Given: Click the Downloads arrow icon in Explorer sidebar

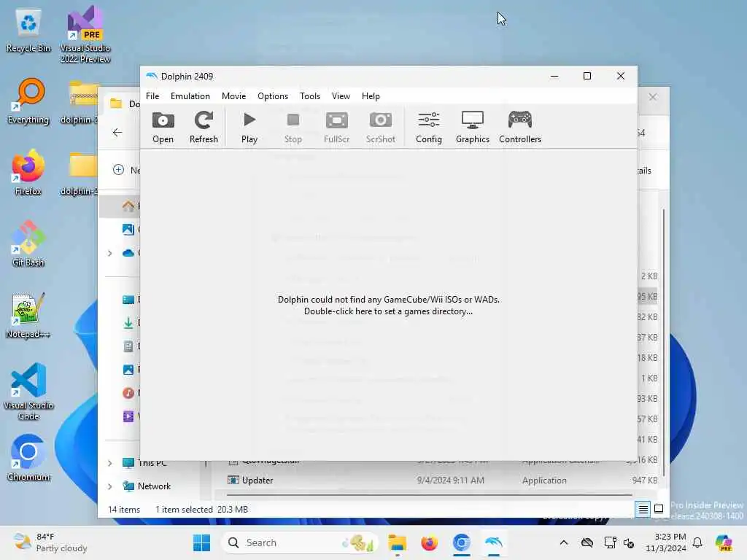Looking at the screenshot, I should [128, 323].
